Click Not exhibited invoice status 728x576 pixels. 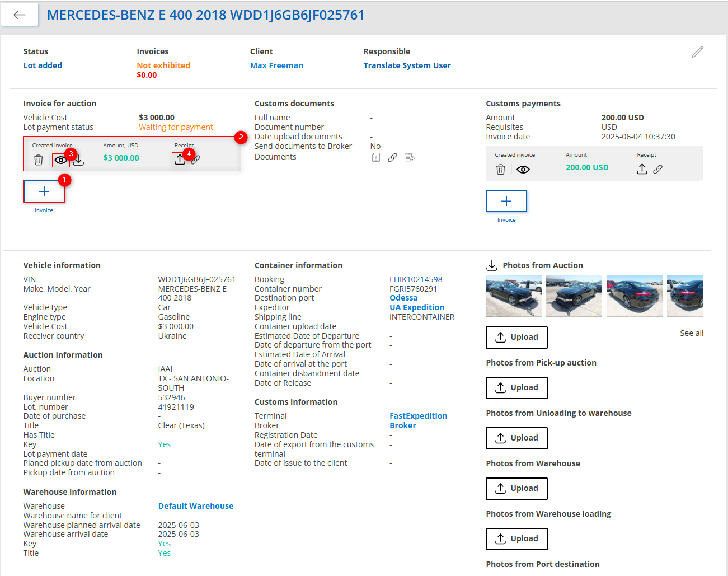[x=163, y=65]
